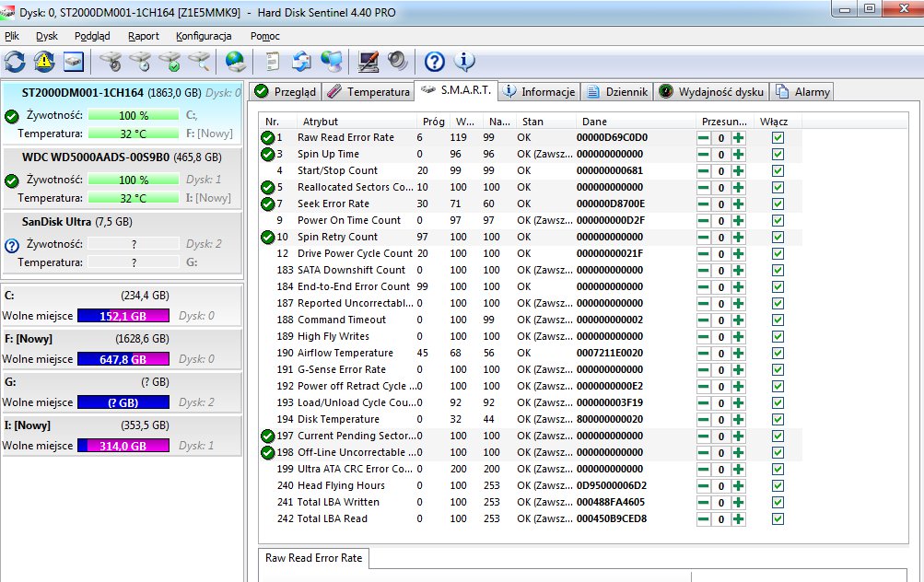Image resolution: width=924 pixels, height=582 pixels.
Task: Switch to the Przegląd tab
Action: 286,92
